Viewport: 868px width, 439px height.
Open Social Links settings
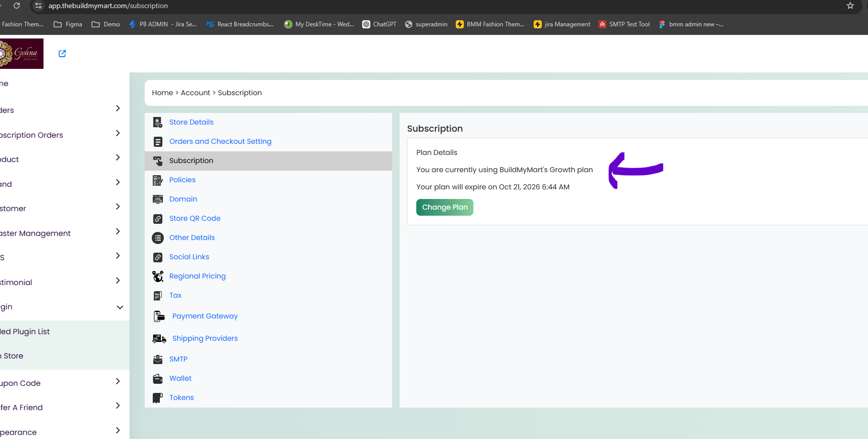[x=189, y=257]
